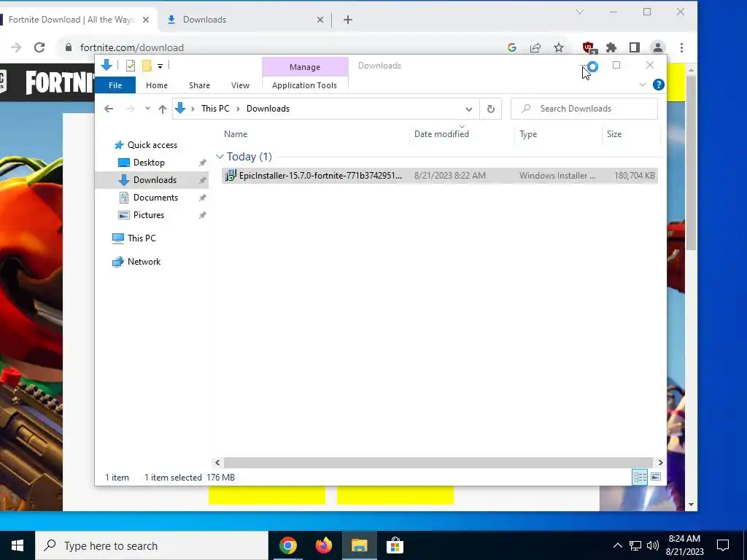Bookmark this page with the star icon
747x560 pixels.
click(559, 47)
